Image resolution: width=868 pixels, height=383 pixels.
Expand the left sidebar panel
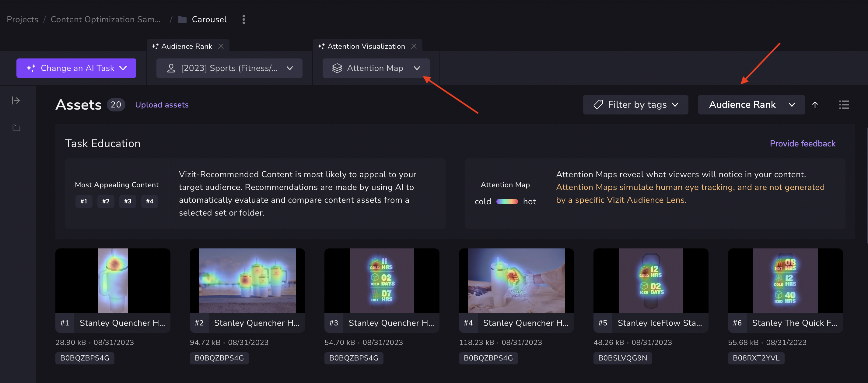coord(16,100)
